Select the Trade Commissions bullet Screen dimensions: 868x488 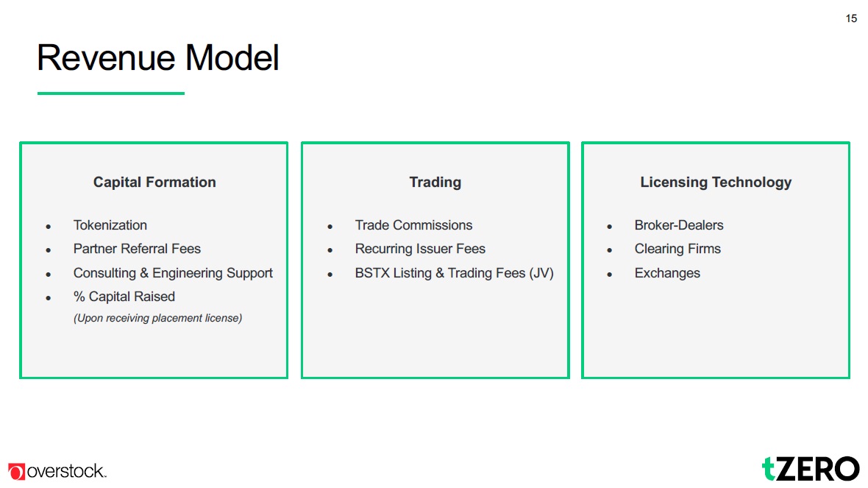coord(413,225)
